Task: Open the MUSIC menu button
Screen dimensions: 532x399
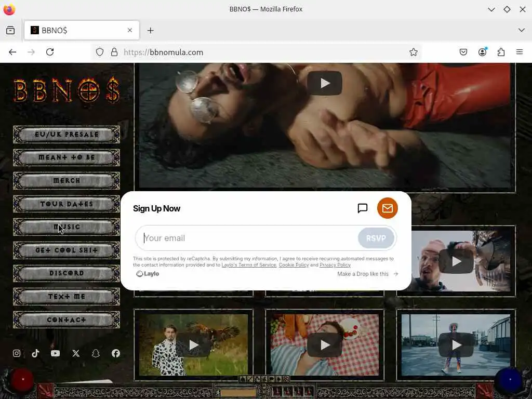Action: pyautogui.click(x=66, y=227)
